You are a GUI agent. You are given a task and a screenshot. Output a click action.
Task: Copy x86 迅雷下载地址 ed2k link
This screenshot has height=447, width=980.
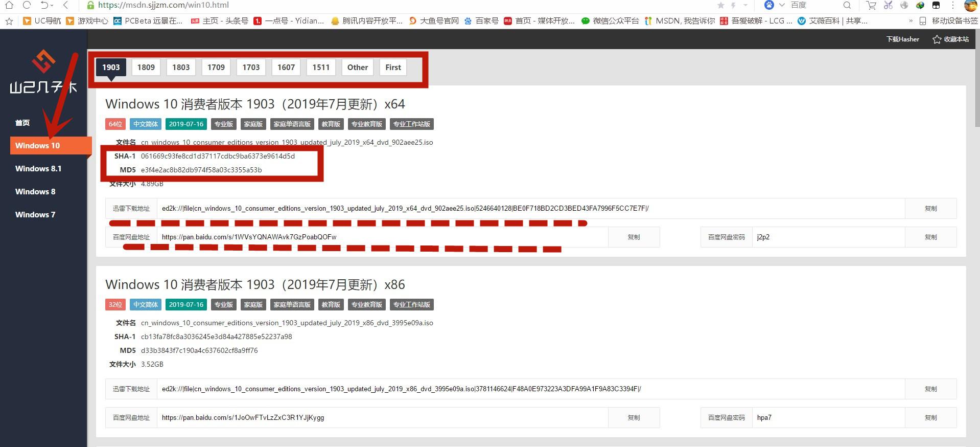(931, 389)
